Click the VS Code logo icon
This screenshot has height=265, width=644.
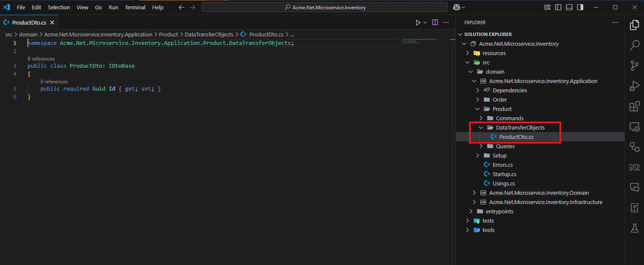(6, 7)
